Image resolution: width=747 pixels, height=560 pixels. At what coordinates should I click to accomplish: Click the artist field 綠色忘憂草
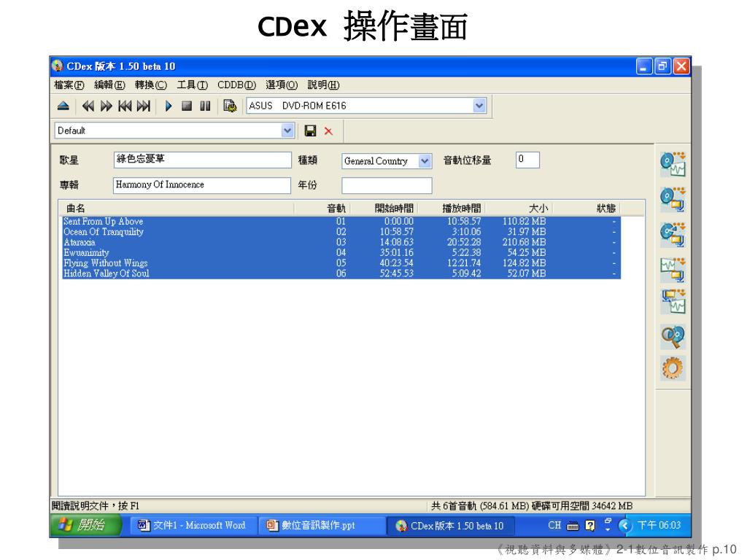pyautogui.click(x=203, y=160)
